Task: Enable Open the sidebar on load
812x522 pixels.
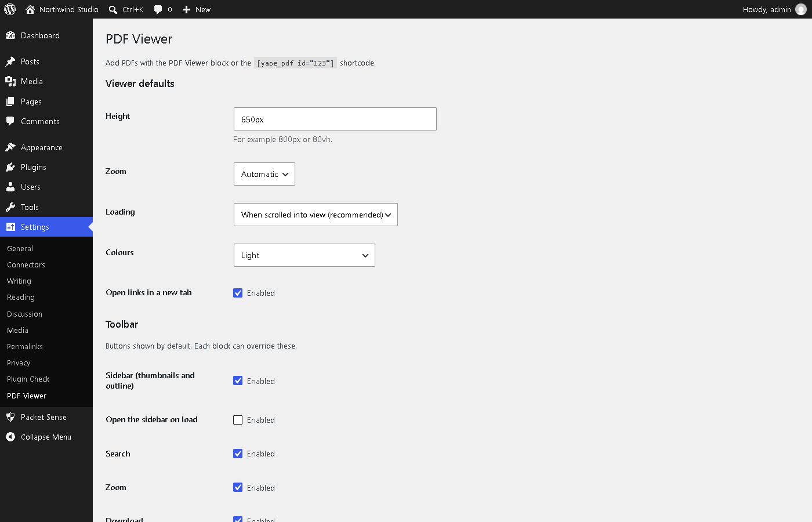Action: pyautogui.click(x=238, y=420)
